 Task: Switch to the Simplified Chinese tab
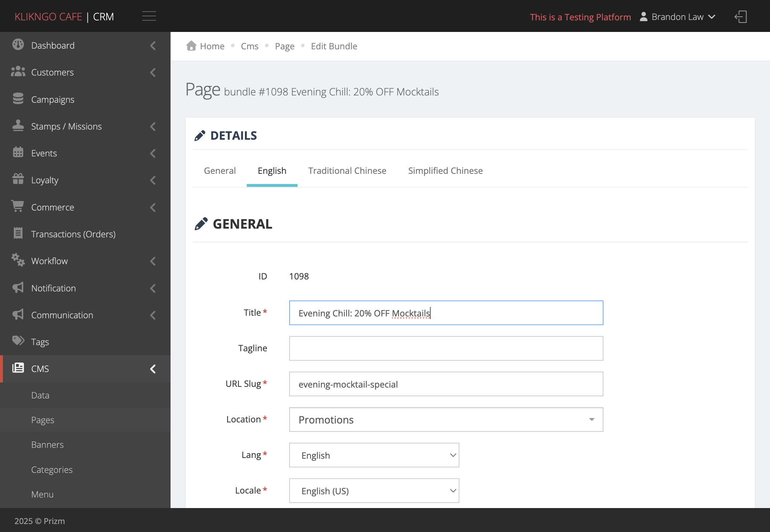(445, 171)
